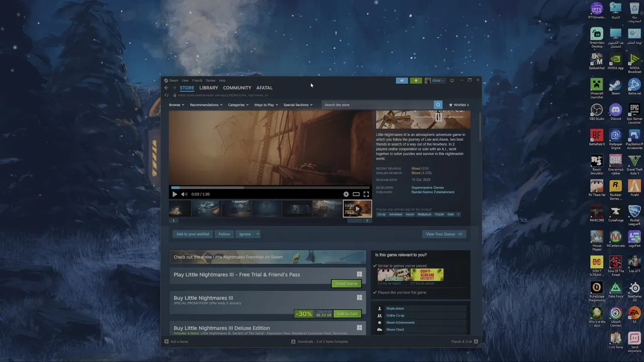Reload the store page with refresh icon

click(167, 95)
